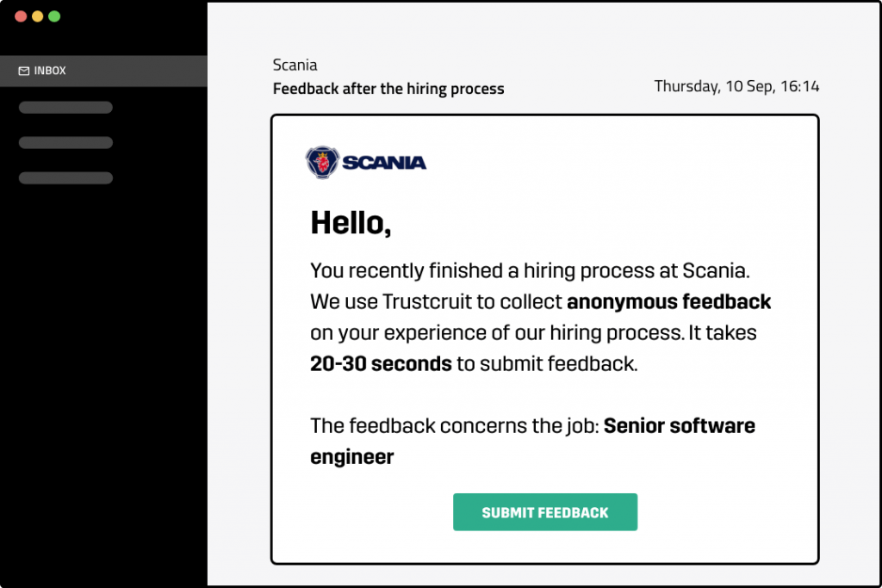The image size is (882, 588).
Task: Click the red close window dot
Action: [x=21, y=16]
